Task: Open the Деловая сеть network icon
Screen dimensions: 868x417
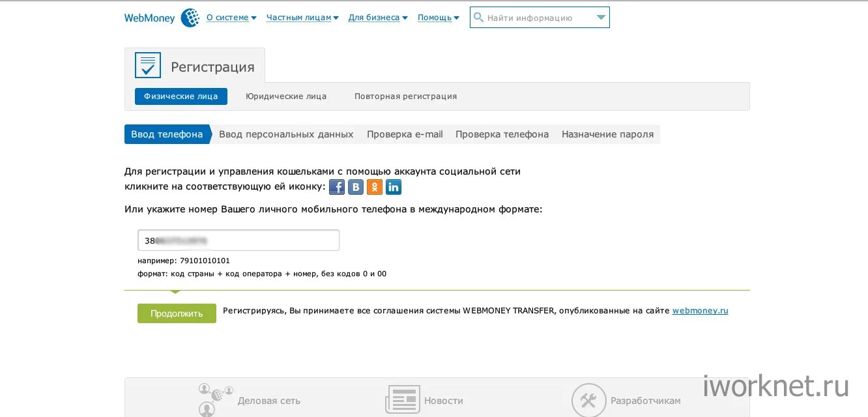Action: (216, 399)
